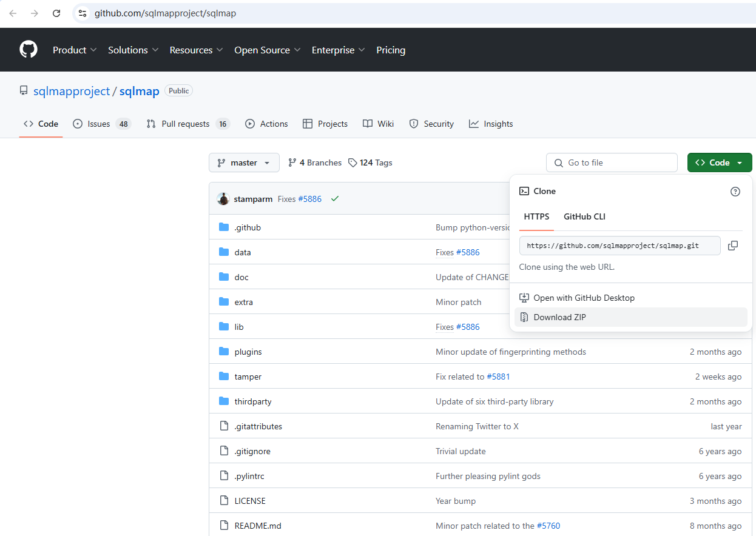Click 'Further pleasing pylint gods' commit message
756x536 pixels.
(x=488, y=476)
